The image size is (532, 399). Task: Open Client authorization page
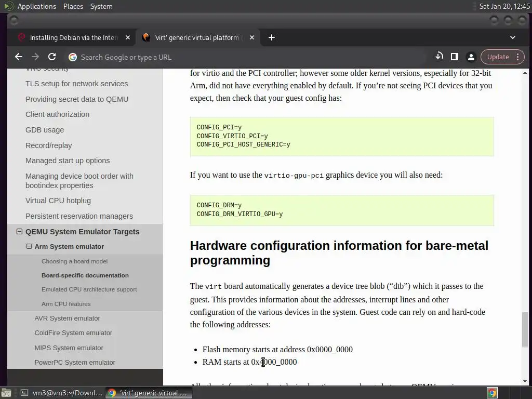point(57,114)
